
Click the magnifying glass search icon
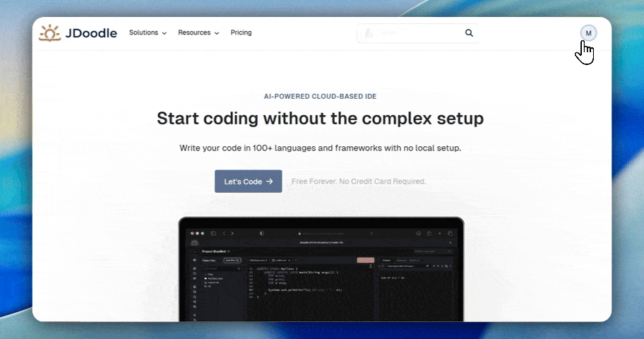(469, 33)
